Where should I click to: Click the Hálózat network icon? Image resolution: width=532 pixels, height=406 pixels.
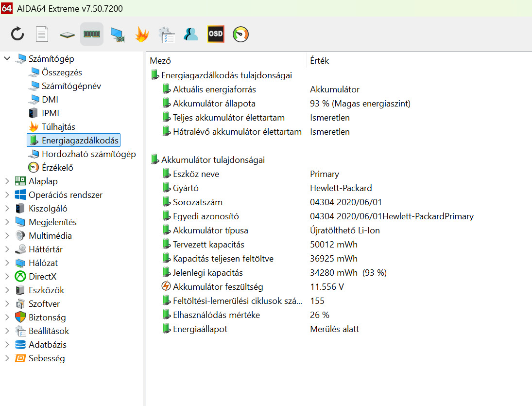20,263
